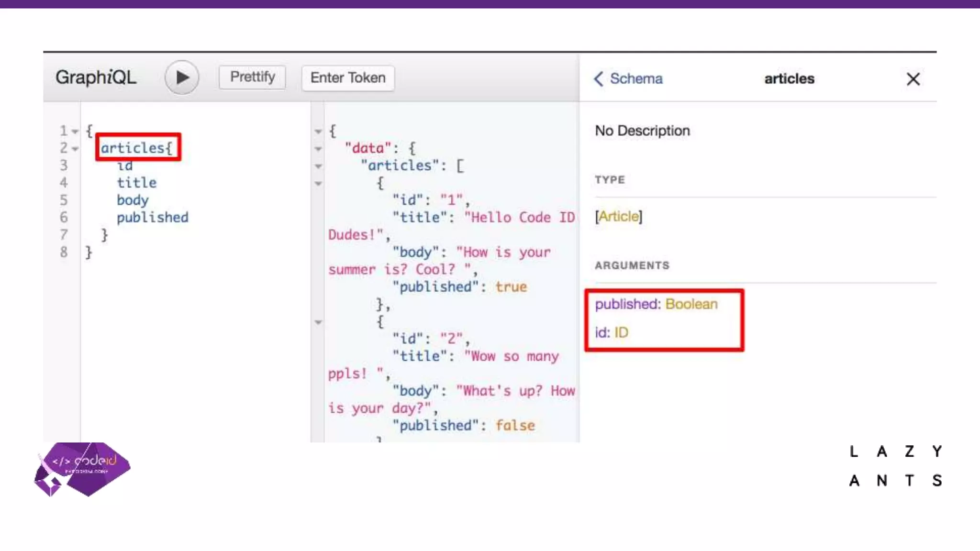The width and height of the screenshot is (980, 551).
Task: Select the id ID argument type
Action: (x=621, y=332)
